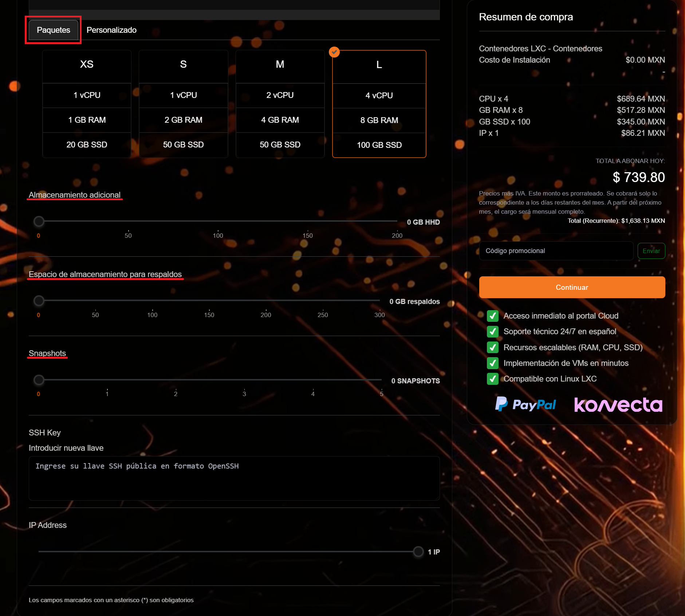685x616 pixels.
Task: Click green check beside Compatible con Linux LXC
Action: point(492,379)
